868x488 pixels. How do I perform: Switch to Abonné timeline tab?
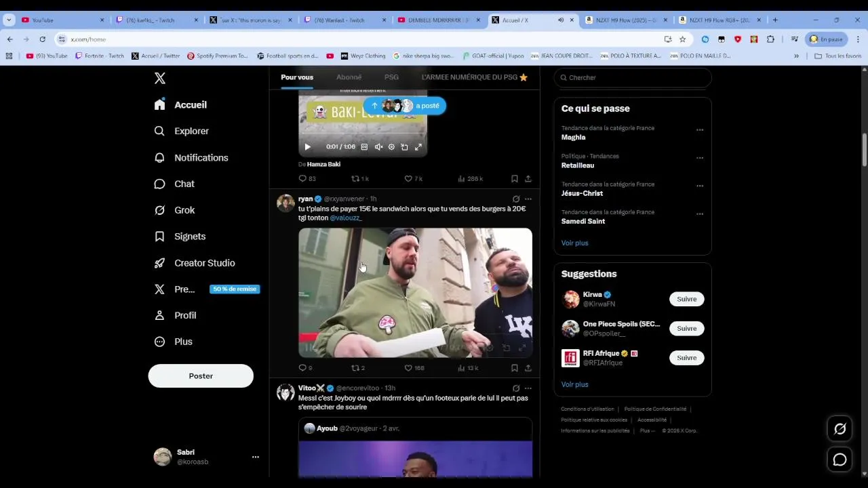click(x=349, y=77)
